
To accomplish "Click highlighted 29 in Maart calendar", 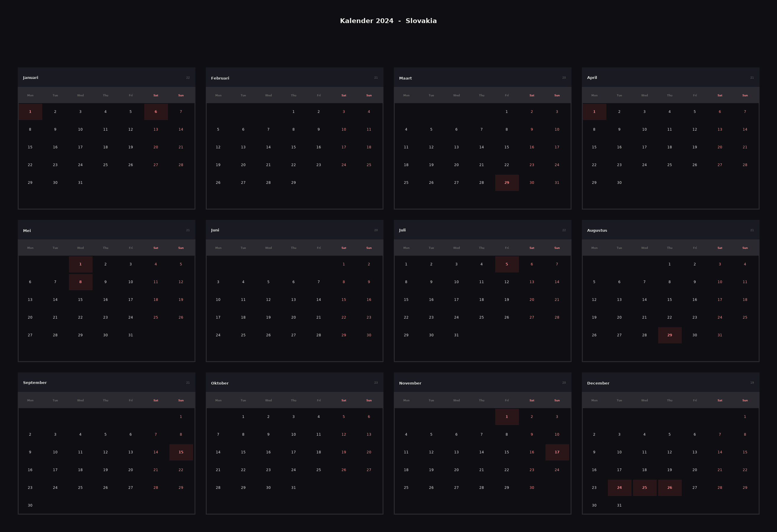I will pos(507,183).
